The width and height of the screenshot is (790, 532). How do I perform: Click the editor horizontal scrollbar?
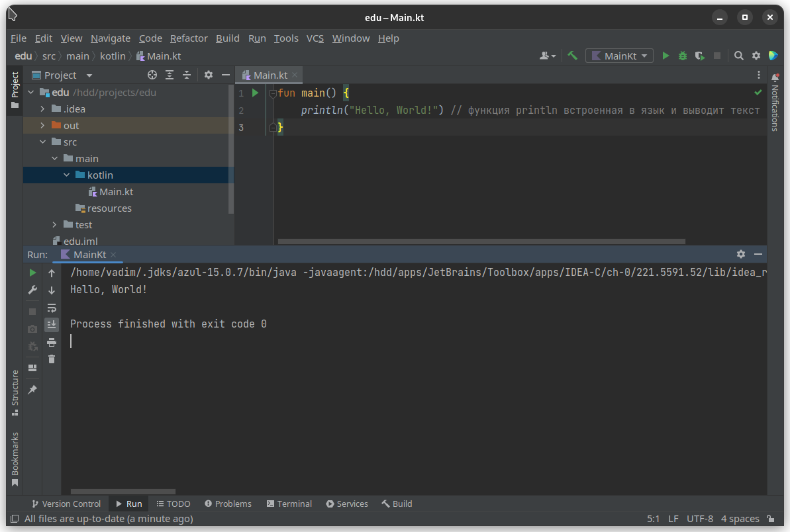pyautogui.click(x=481, y=242)
